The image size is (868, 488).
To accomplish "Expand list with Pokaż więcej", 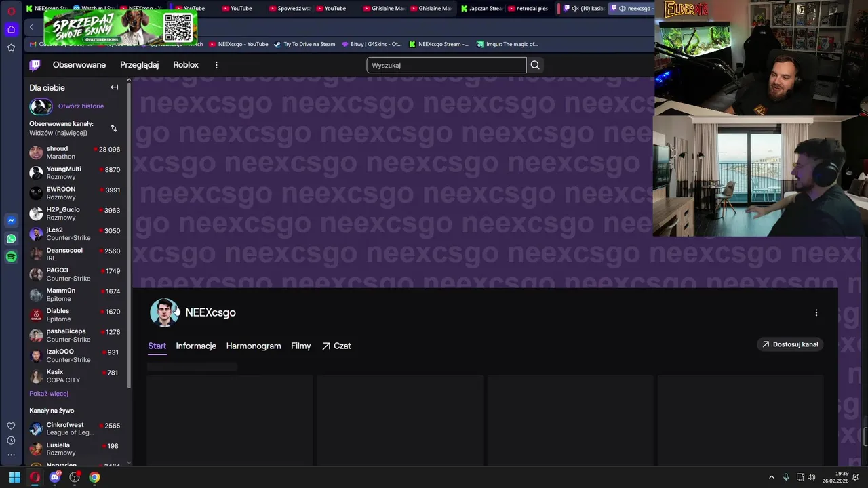I will (49, 393).
